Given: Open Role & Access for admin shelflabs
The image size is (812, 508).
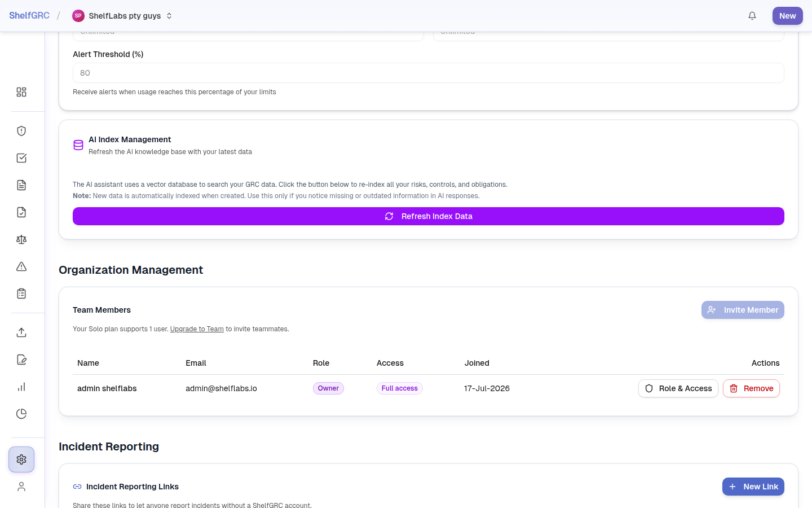Looking at the screenshot, I should (x=678, y=388).
